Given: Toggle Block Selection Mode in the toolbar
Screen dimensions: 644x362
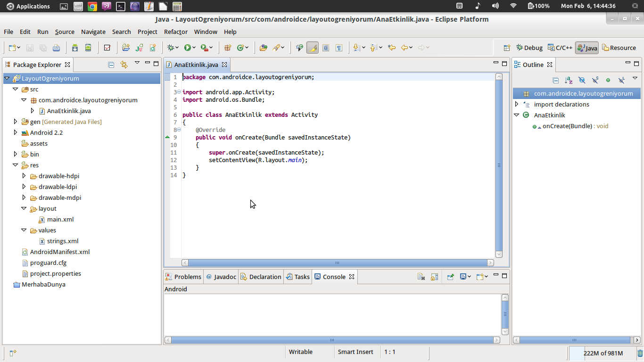Looking at the screenshot, I should click(x=325, y=48).
